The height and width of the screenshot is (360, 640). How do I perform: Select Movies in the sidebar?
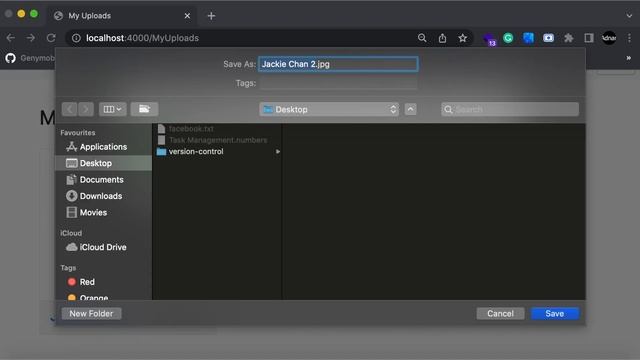[104, 212]
